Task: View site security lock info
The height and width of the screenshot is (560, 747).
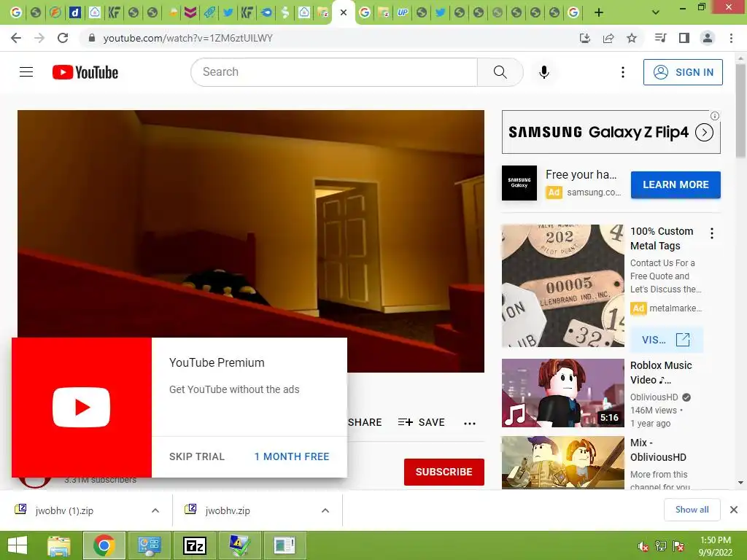Action: pos(91,38)
